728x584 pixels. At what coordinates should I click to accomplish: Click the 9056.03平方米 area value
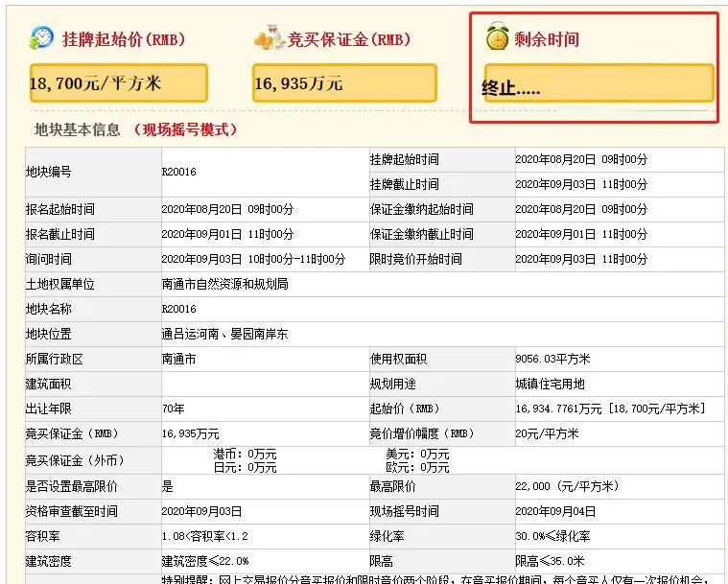coord(552,359)
